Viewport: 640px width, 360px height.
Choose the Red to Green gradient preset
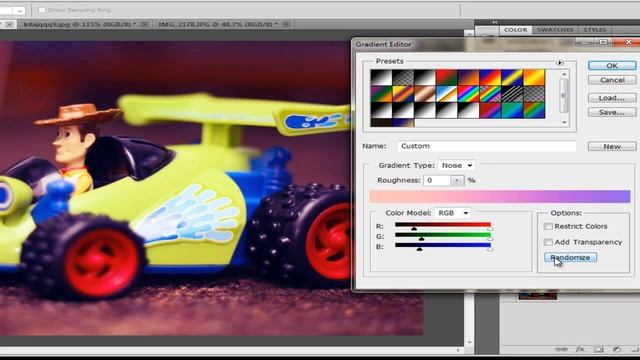point(446,78)
